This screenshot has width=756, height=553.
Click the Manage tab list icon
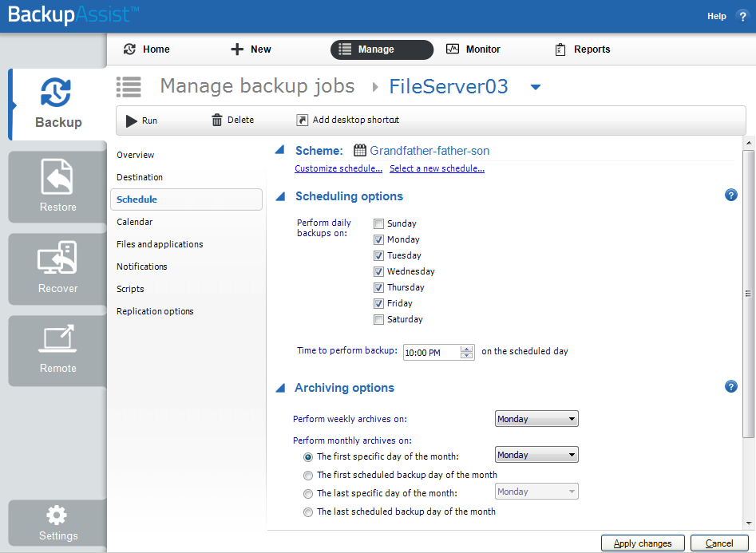[x=345, y=49]
